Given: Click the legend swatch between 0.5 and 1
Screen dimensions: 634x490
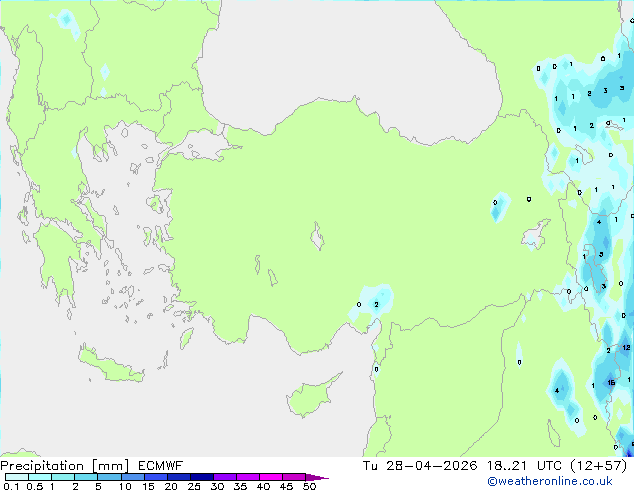Looking at the screenshot, I should pos(40,477).
